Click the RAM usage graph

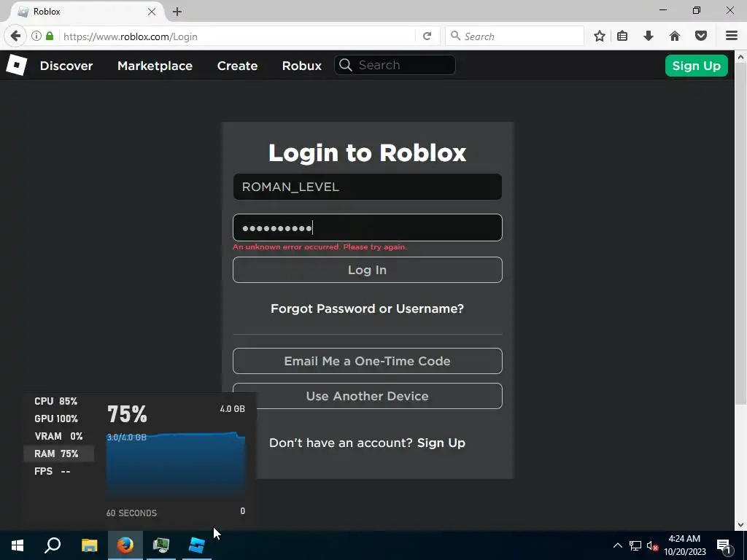pos(176,464)
